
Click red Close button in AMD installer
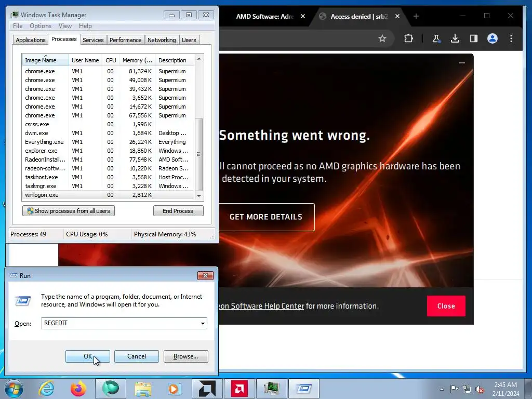(x=446, y=306)
